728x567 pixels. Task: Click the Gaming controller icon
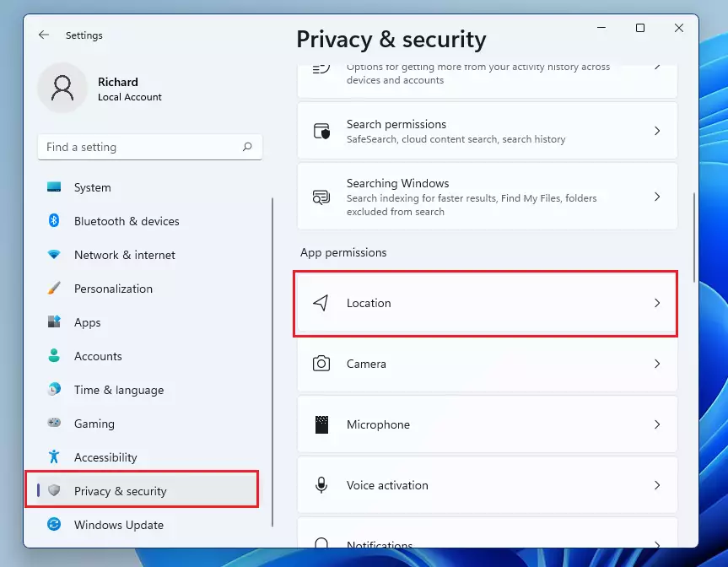click(x=54, y=423)
